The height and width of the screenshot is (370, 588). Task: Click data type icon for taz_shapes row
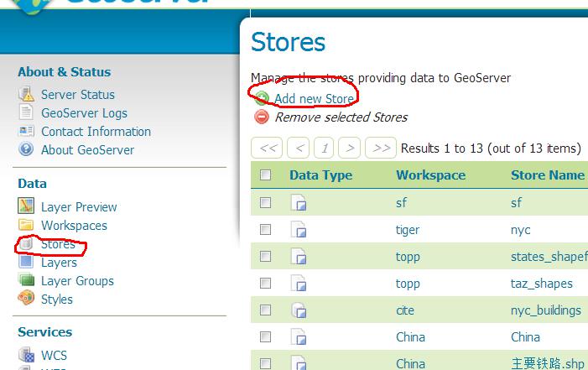299,284
